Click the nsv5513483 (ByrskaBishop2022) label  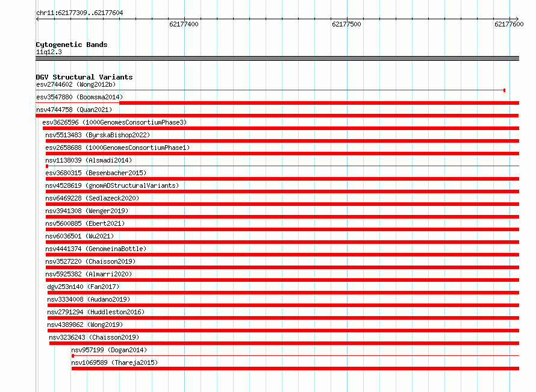coord(98,135)
